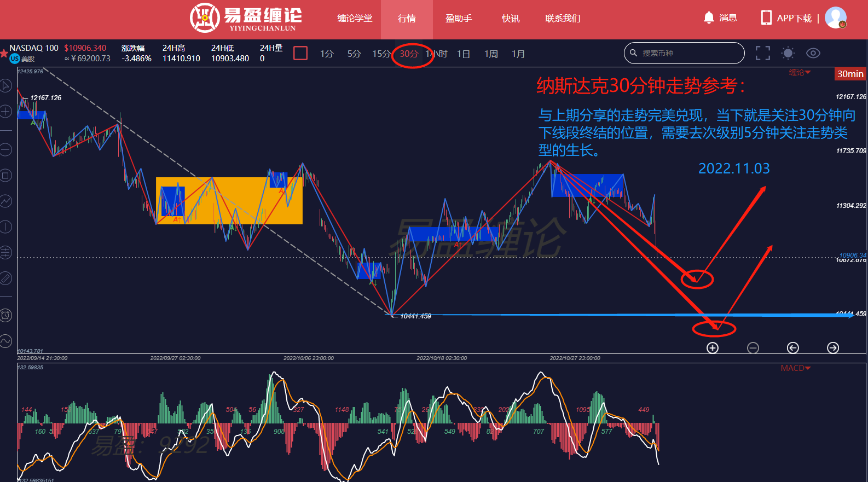The image size is (868, 482).
Task: Click the red star favorite icon
Action: pos(4,54)
